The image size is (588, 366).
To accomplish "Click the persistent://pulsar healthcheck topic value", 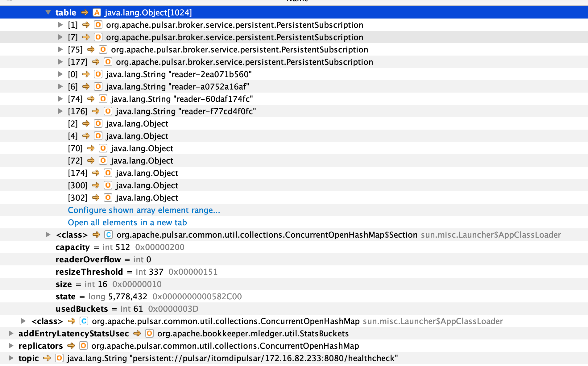I will pyautogui.click(x=264, y=358).
